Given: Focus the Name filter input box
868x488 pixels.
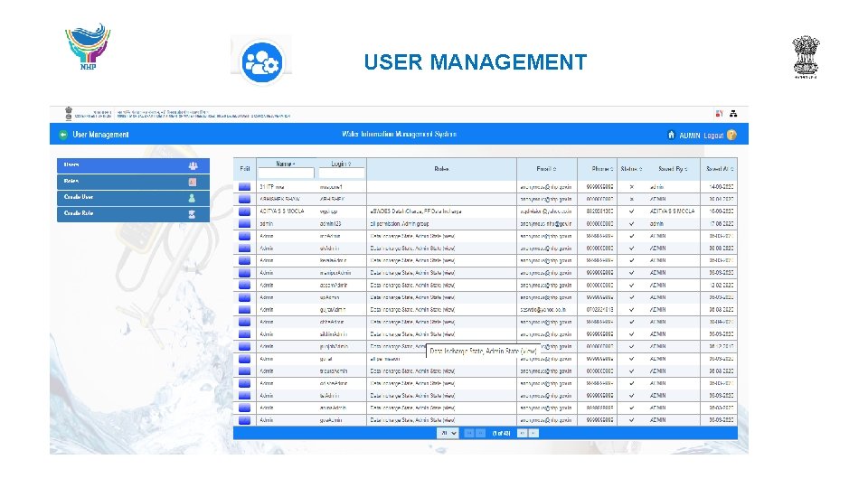Looking at the screenshot, I should (286, 174).
